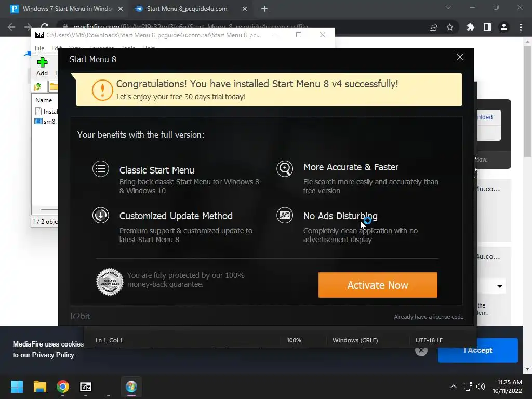Viewport: 532px width, 399px height.
Task: Click the More Accurate & Faster search icon
Action: click(x=285, y=169)
